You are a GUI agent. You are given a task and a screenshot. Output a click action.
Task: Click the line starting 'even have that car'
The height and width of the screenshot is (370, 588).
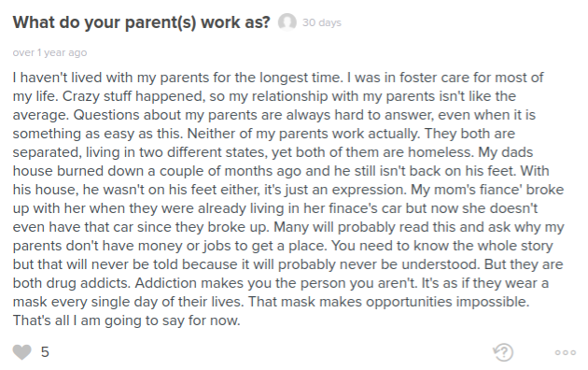[288, 227]
